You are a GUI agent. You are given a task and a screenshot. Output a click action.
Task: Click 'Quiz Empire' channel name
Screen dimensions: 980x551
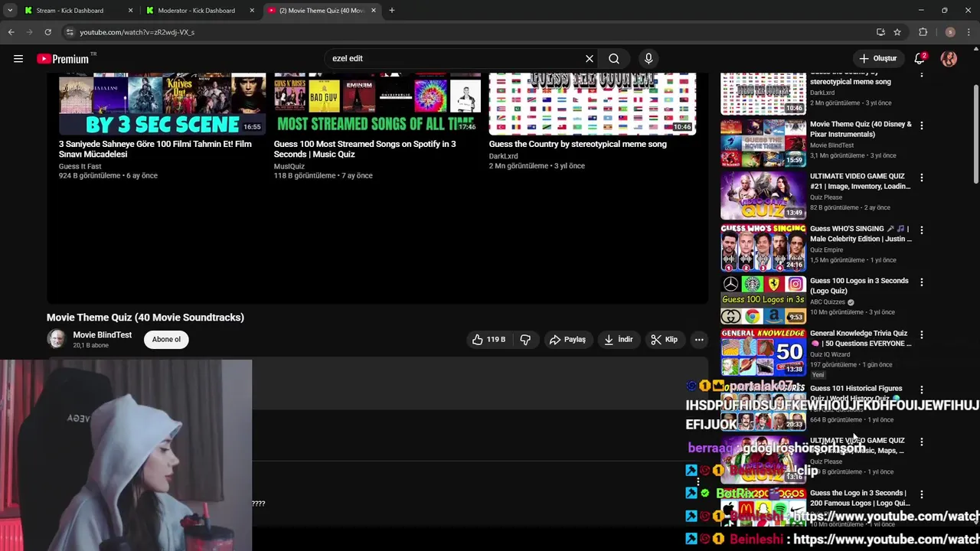point(826,250)
